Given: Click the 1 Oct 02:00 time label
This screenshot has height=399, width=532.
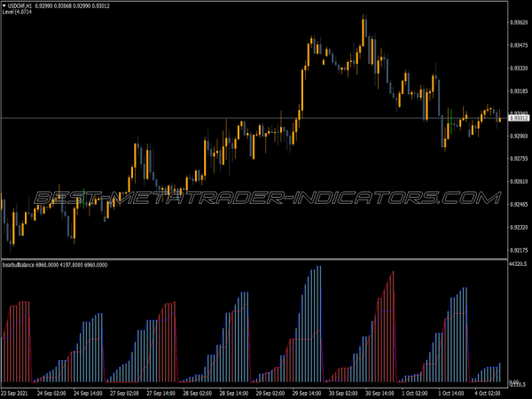Looking at the screenshot, I should (x=415, y=393).
